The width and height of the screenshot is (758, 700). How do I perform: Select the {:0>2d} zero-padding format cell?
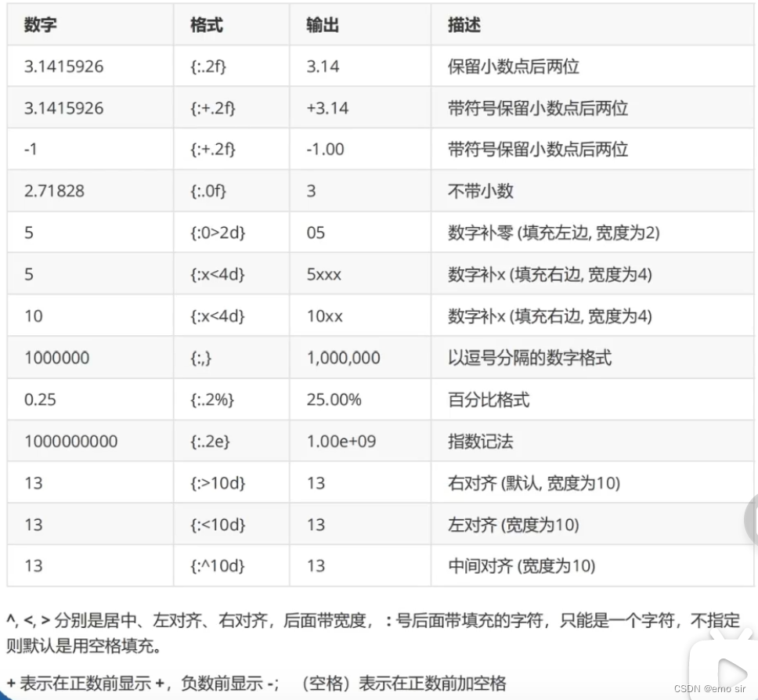[x=214, y=232]
